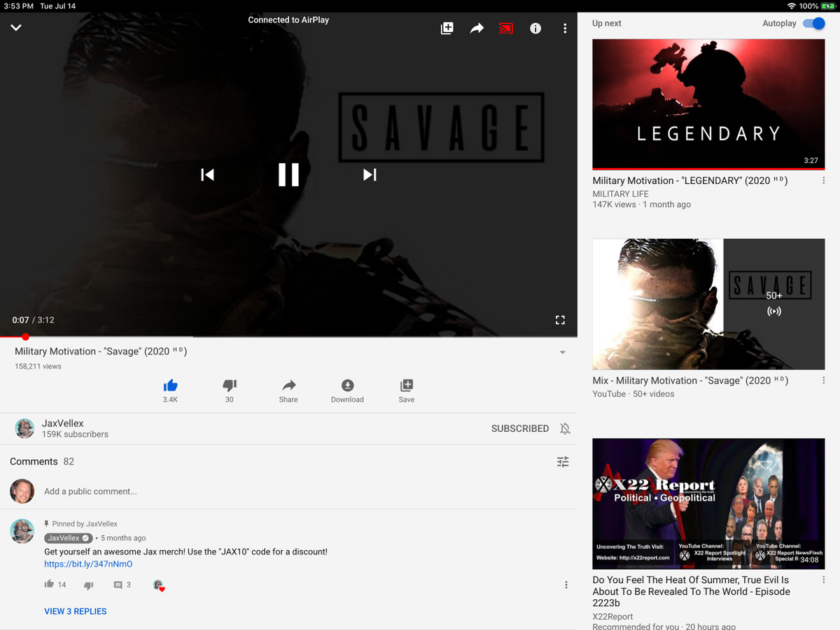Add video to playlist from player top bar
This screenshot has width=840, height=630.
447,28
